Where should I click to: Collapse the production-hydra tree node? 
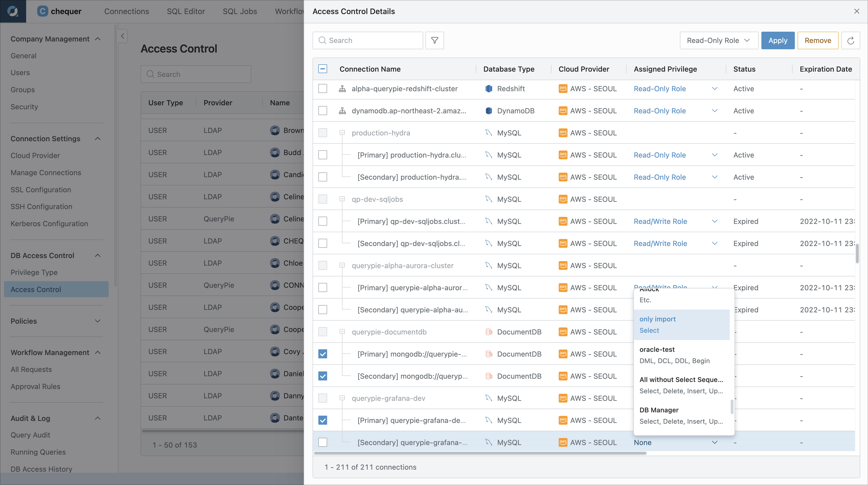click(x=342, y=133)
